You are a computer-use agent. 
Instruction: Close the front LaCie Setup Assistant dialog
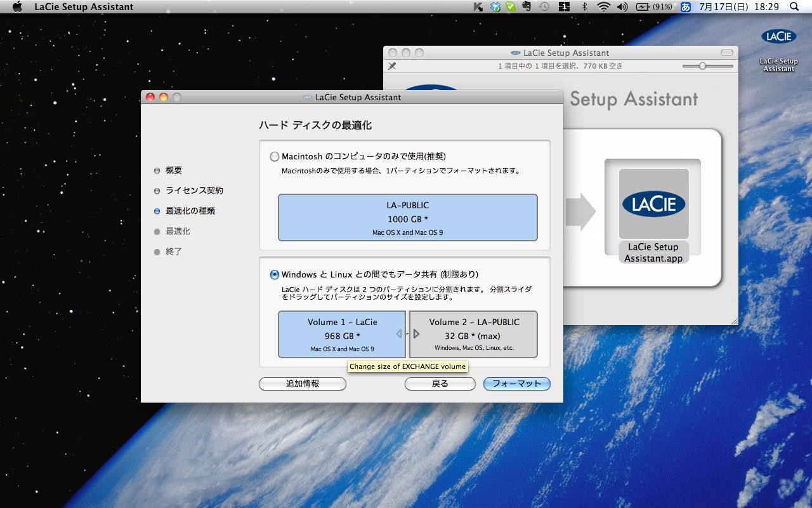[150, 97]
